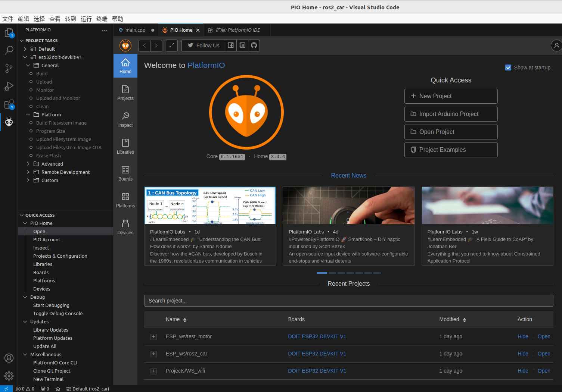Viewport: 562px width, 392px height.
Task: Click the Facebook icon in PIO Home toolbar
Action: 230,45
